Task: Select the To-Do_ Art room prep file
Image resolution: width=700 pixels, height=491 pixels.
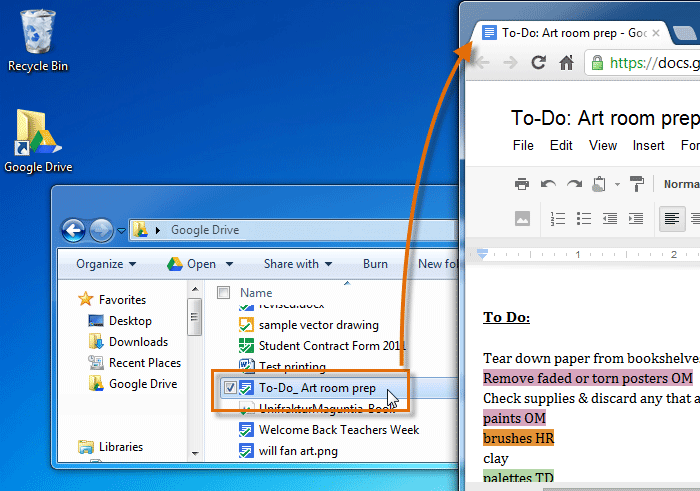Action: point(307,387)
